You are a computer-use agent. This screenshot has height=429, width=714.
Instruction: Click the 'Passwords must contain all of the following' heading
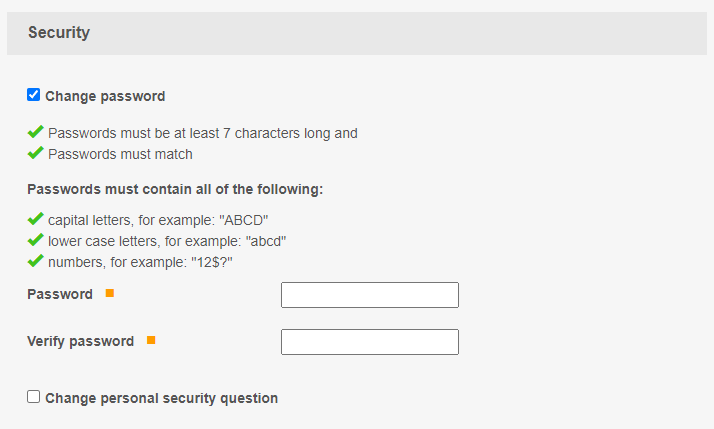pos(175,189)
